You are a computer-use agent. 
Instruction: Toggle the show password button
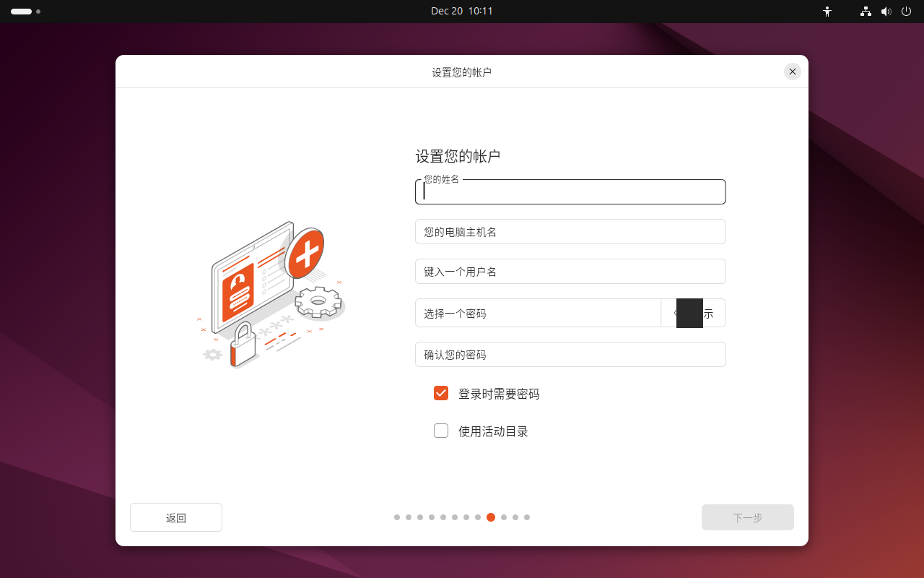coord(694,314)
